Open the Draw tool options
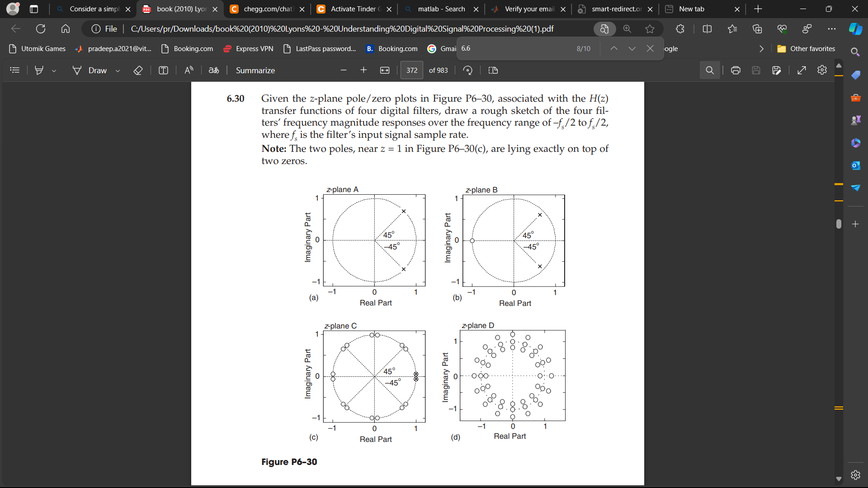The height and width of the screenshot is (488, 868). pyautogui.click(x=118, y=70)
